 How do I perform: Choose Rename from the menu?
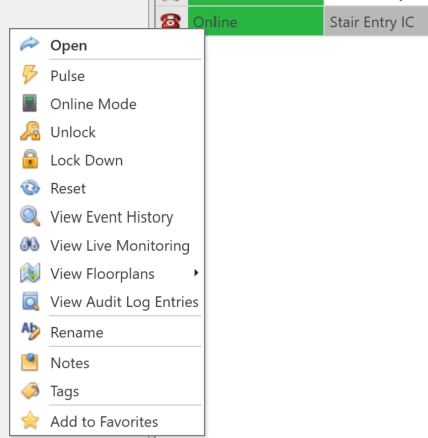pos(107,332)
